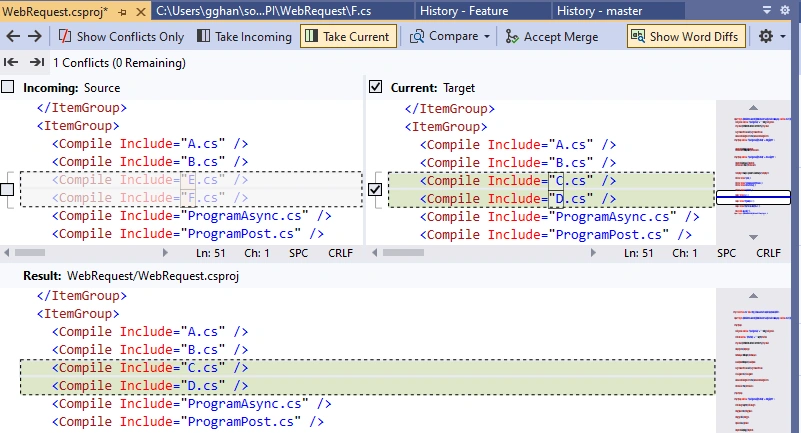Open the gear settings icon in toolbar
Screen dimensions: 801x433
point(765,36)
